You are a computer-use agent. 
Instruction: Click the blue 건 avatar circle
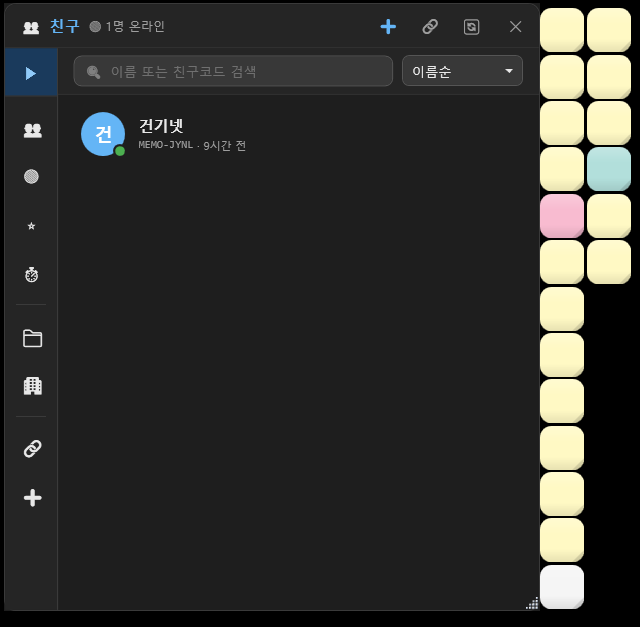(x=102, y=134)
